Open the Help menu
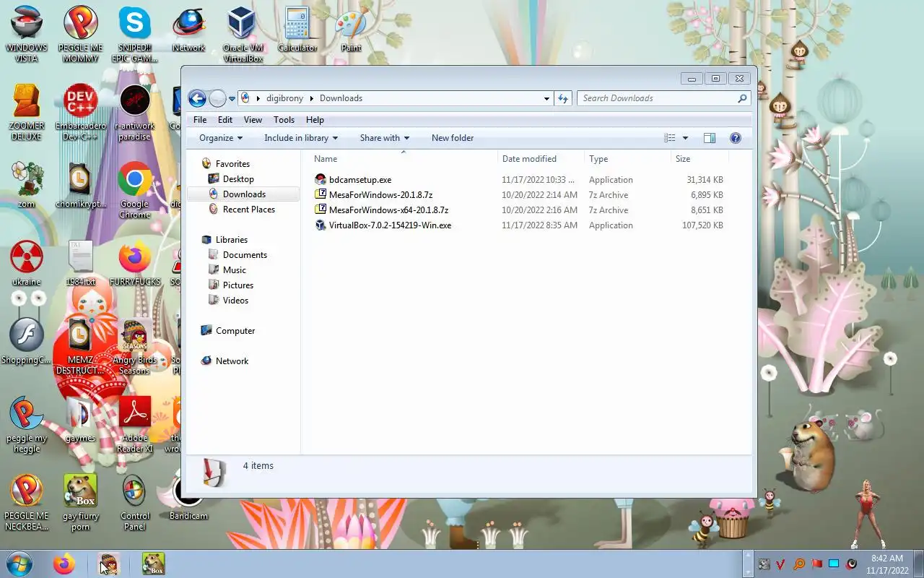Viewport: 924px width, 578px height. coord(315,120)
